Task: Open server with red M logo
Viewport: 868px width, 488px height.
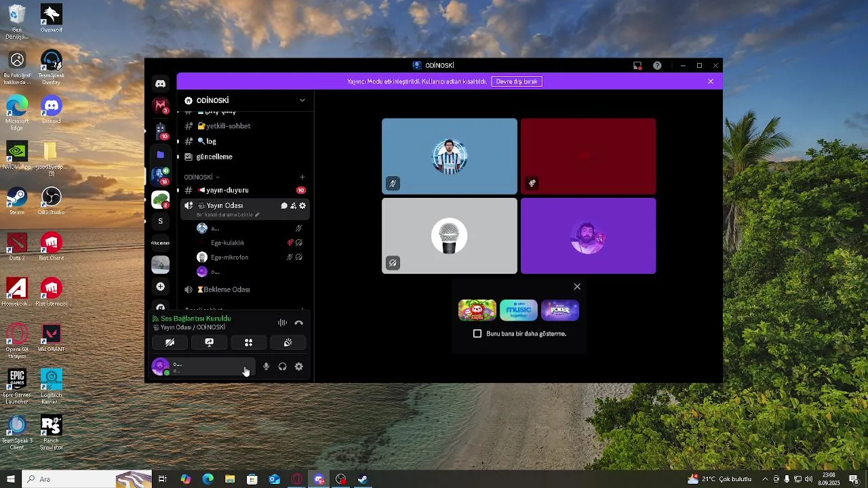Action: (x=160, y=106)
